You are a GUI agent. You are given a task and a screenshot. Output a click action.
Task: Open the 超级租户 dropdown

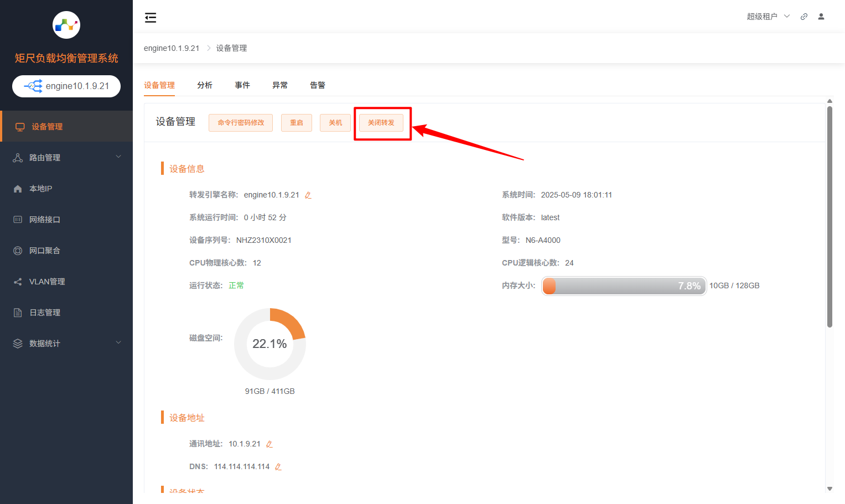768,16
